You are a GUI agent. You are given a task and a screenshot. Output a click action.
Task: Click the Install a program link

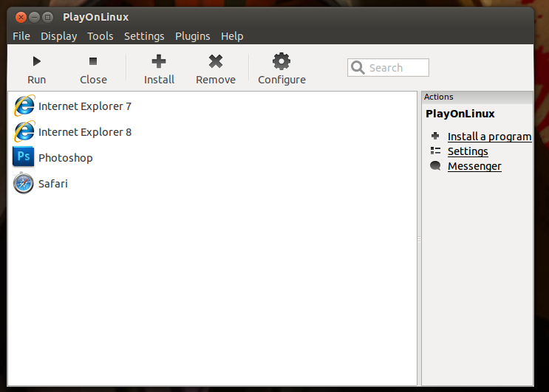[x=489, y=137]
